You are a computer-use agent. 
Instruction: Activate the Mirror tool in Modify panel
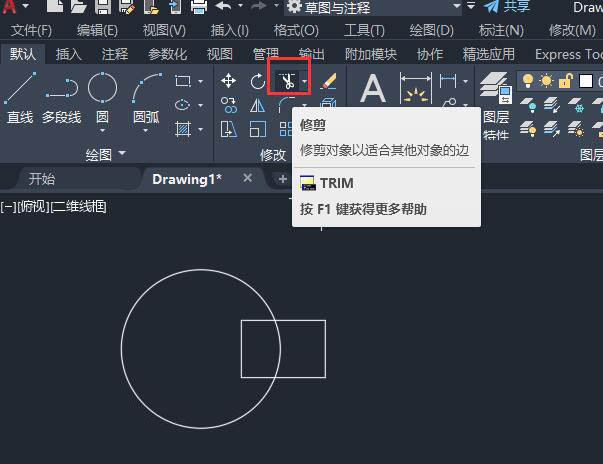[x=257, y=105]
